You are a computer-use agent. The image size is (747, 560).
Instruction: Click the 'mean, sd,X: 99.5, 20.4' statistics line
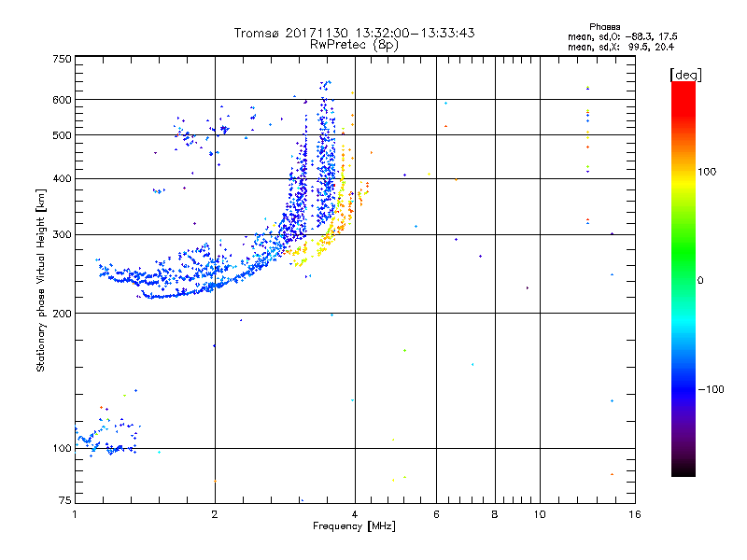621,47
